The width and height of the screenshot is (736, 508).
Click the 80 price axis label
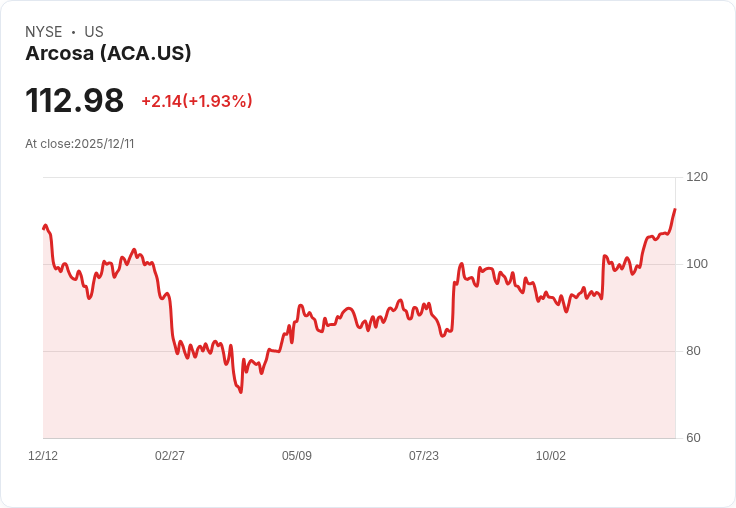693,351
